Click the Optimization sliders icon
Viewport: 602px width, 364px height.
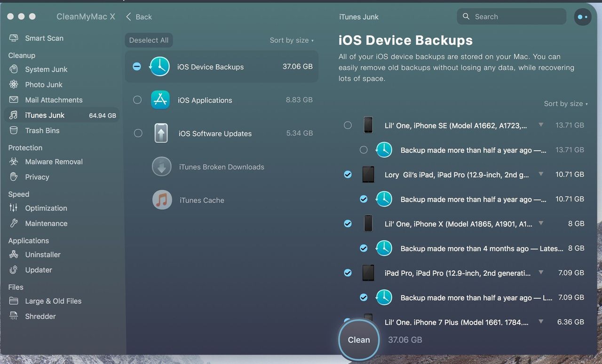14,208
